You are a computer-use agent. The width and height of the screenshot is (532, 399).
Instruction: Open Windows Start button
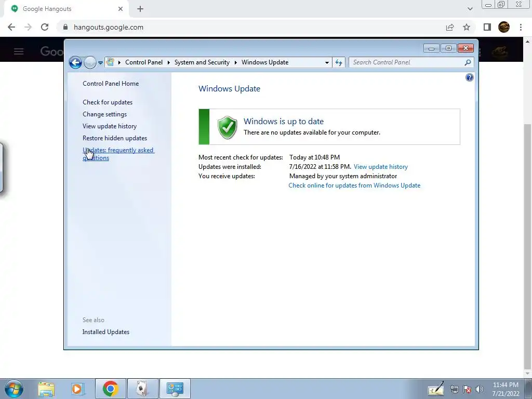coord(14,389)
